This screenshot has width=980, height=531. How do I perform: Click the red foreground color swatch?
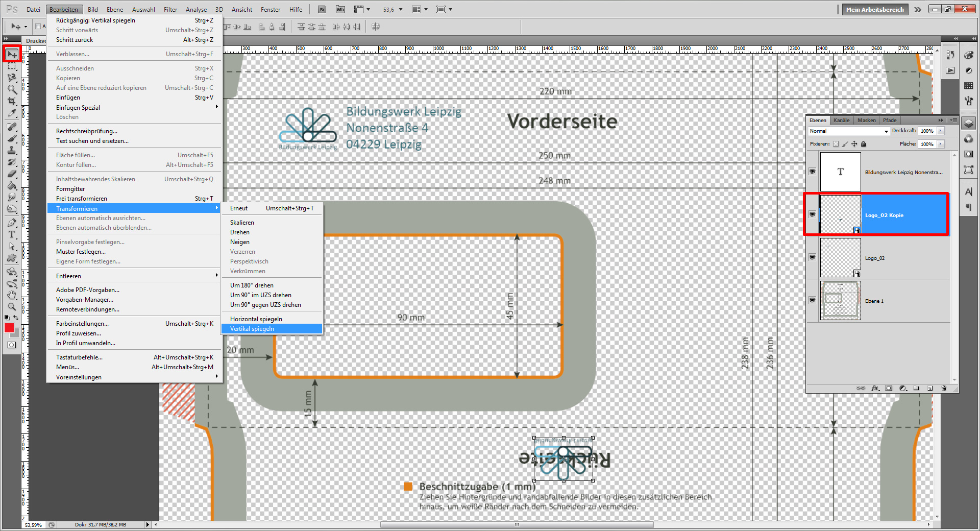[9, 328]
